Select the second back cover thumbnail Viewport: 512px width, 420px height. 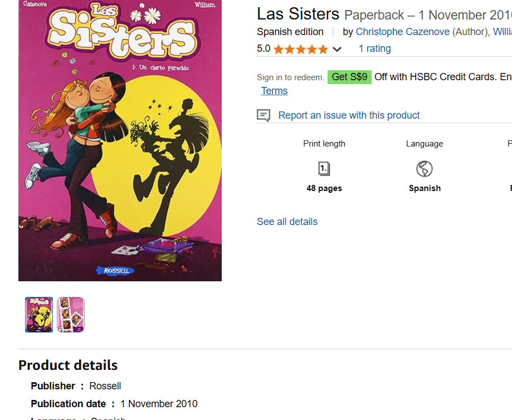[x=71, y=315]
